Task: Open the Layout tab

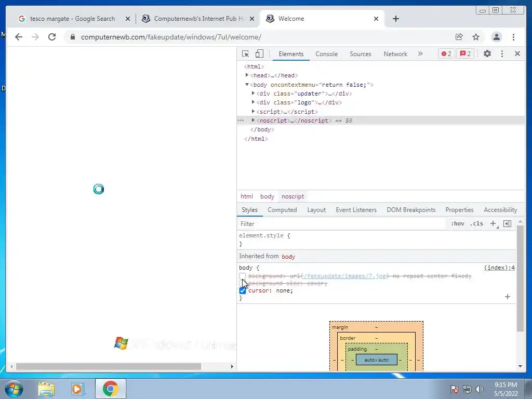Action: point(316,210)
